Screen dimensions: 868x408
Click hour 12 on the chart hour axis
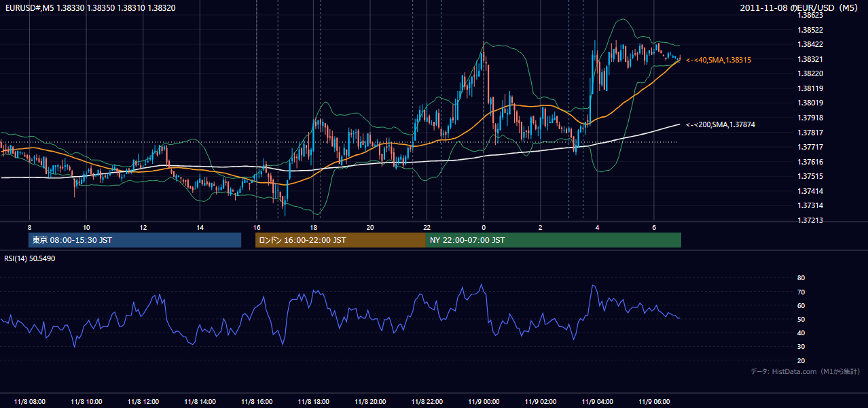(x=143, y=227)
